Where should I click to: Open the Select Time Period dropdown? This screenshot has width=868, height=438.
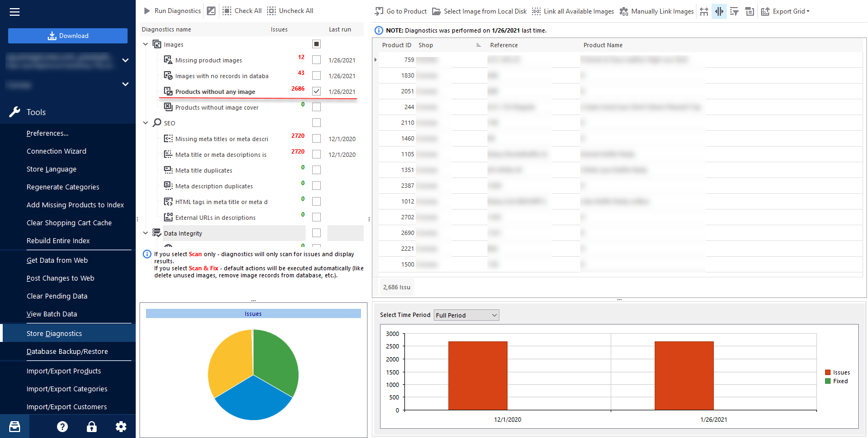tap(466, 315)
